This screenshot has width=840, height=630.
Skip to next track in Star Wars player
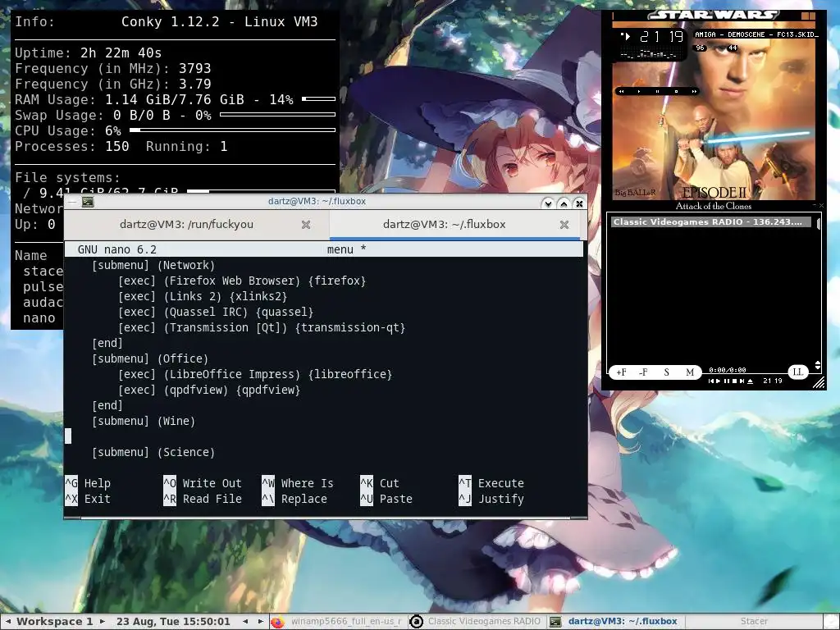pos(694,92)
